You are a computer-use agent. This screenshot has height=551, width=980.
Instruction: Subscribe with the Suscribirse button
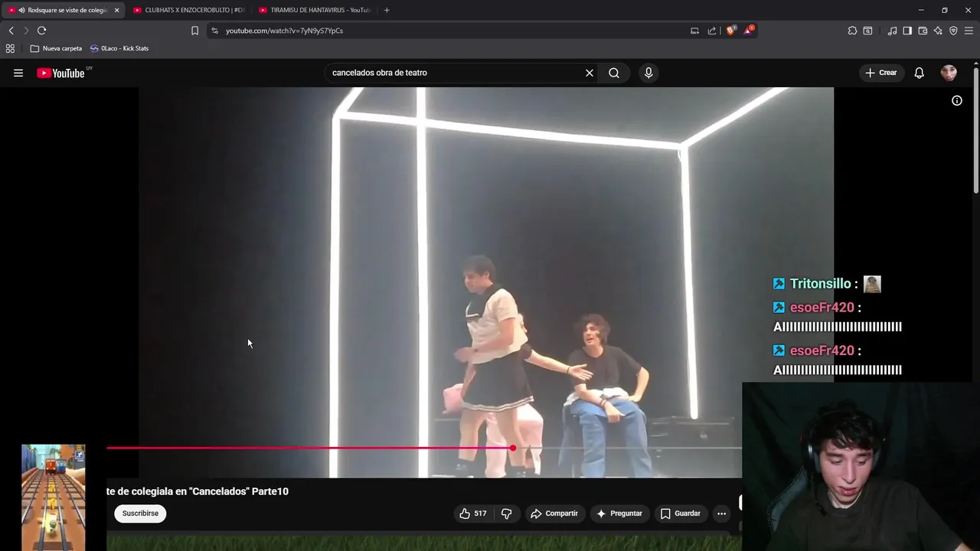pos(140,514)
